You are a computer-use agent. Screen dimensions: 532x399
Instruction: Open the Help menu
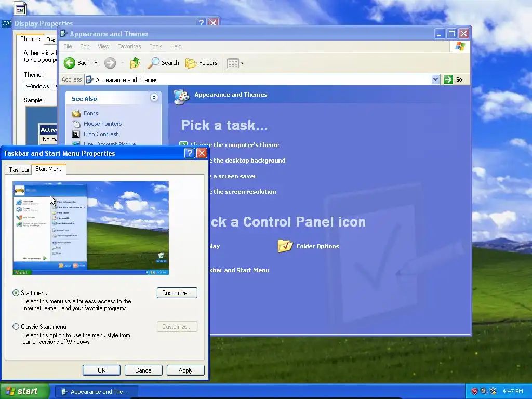[176, 46]
